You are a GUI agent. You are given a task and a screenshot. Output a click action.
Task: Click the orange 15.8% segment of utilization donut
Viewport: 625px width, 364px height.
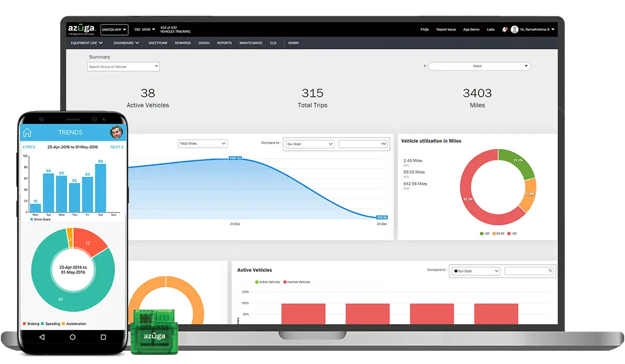530,194
